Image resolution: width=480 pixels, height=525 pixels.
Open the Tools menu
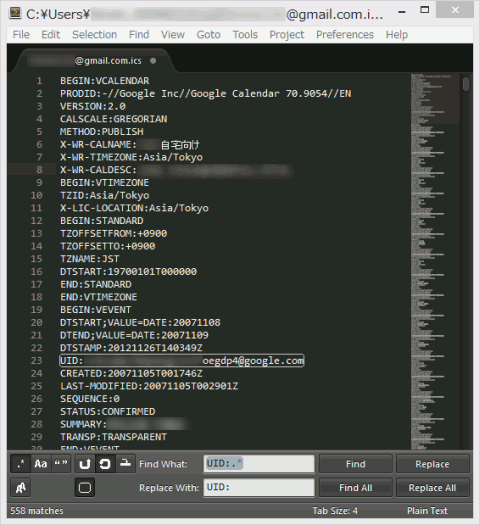click(x=245, y=34)
